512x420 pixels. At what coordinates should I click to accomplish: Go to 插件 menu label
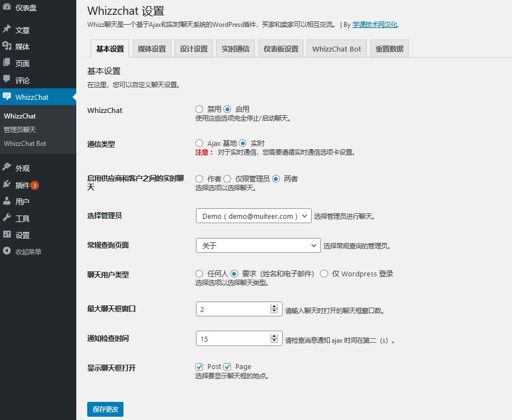[22, 185]
